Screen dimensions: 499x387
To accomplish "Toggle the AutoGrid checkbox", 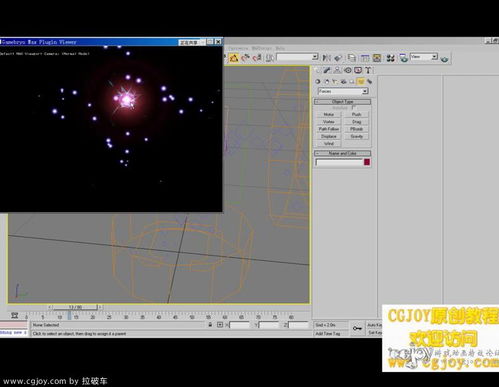I will (354, 108).
